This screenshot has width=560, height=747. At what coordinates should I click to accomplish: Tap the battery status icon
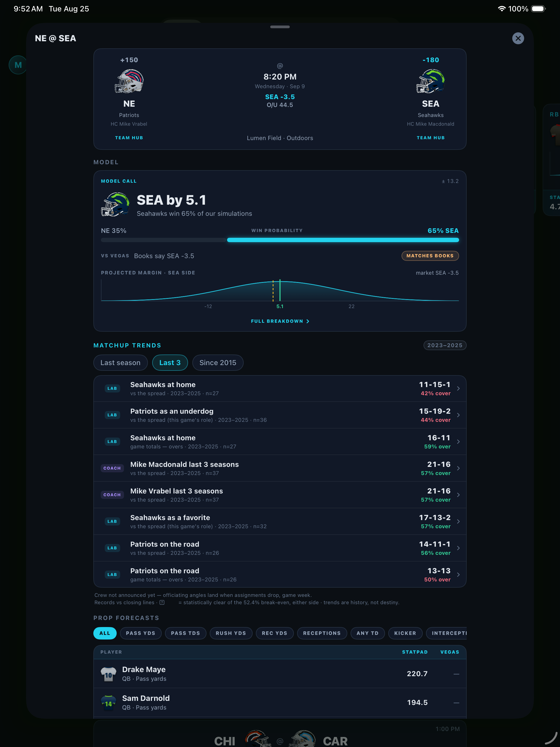click(538, 9)
